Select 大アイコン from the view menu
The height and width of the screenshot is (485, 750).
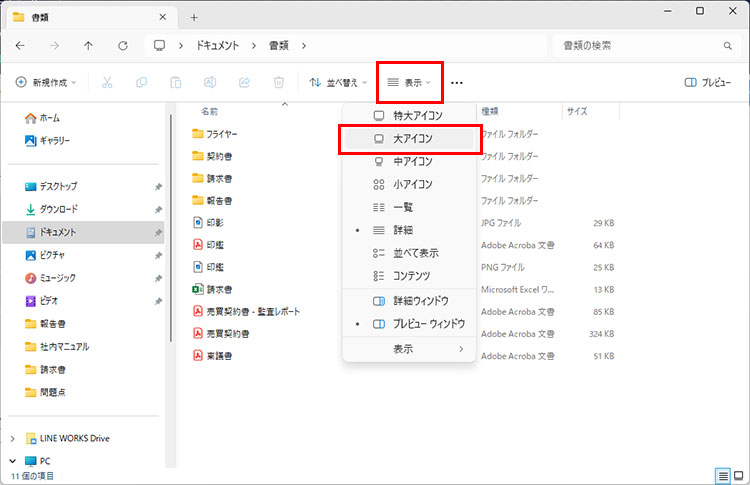[x=412, y=138]
